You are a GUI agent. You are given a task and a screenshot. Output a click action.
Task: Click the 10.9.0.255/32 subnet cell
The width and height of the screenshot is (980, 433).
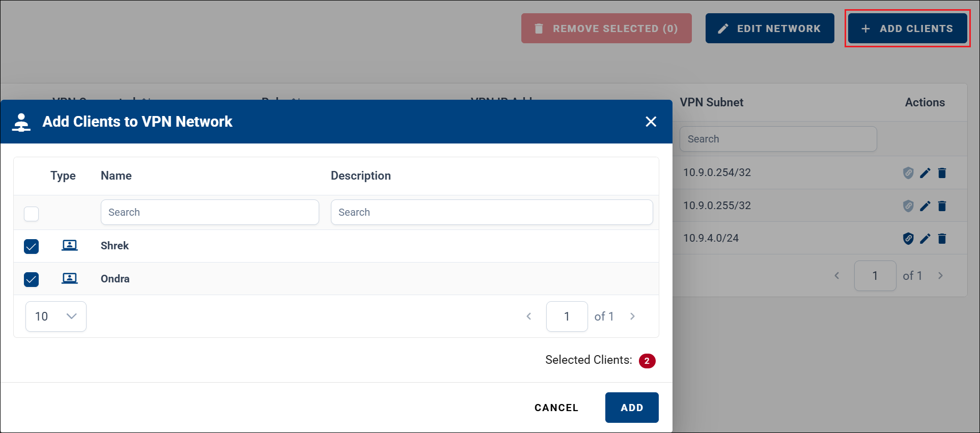[717, 206]
